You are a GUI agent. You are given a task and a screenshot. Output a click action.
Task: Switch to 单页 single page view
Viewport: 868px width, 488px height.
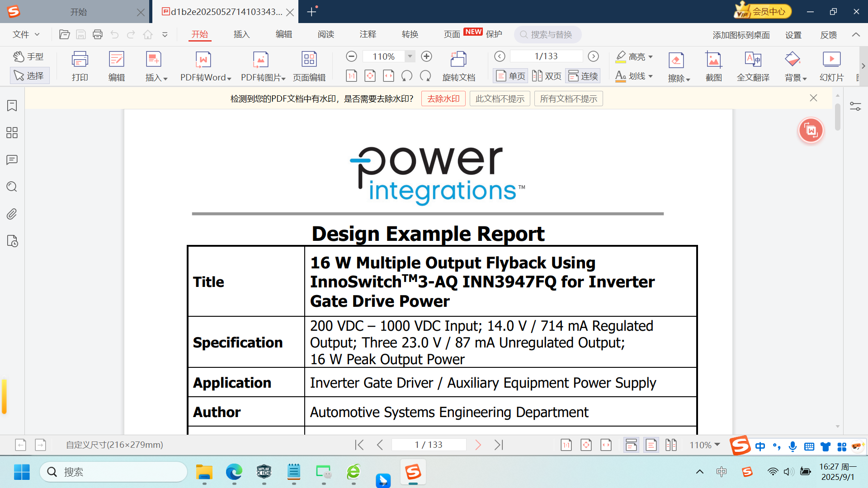510,76
